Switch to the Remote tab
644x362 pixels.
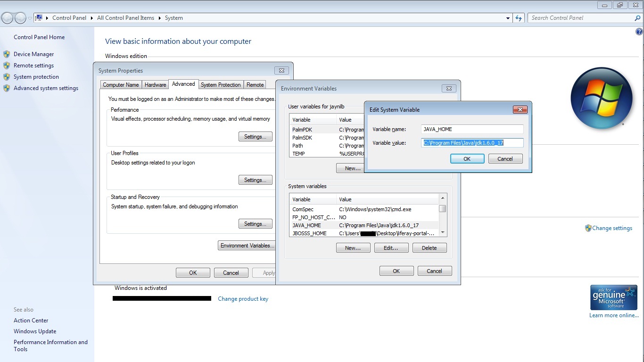255,85
